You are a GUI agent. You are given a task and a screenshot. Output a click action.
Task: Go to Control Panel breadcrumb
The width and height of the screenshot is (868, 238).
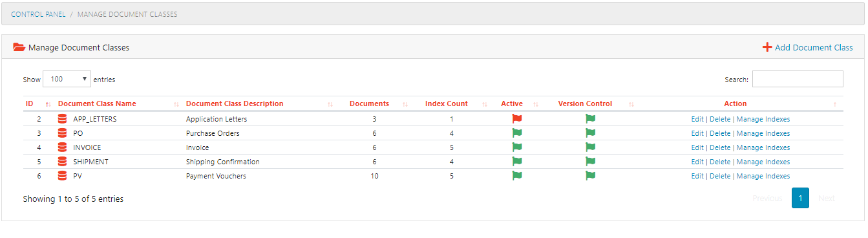38,14
